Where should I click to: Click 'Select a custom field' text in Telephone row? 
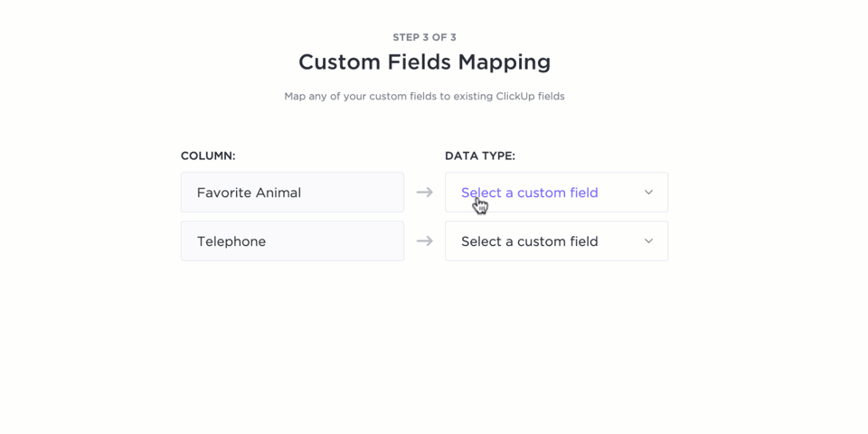coord(529,241)
